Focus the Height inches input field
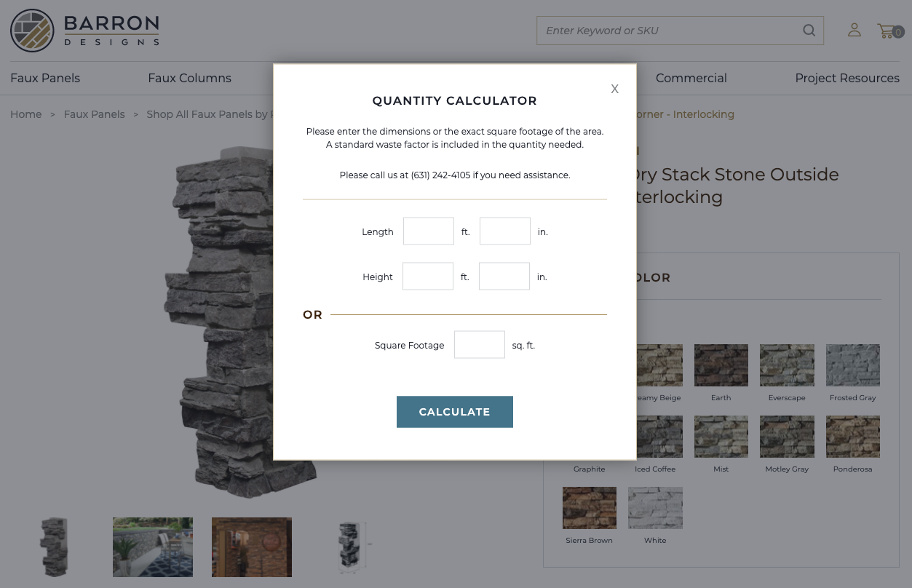 504,277
